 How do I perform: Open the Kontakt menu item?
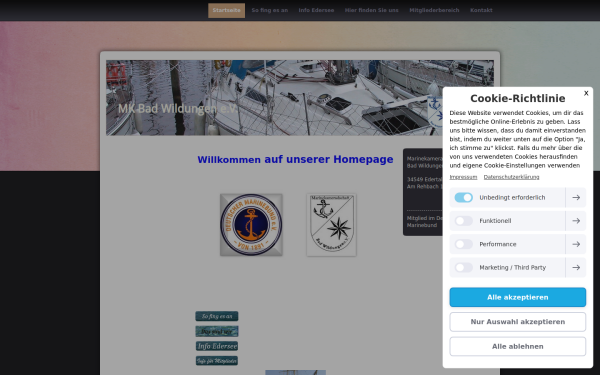(481, 10)
